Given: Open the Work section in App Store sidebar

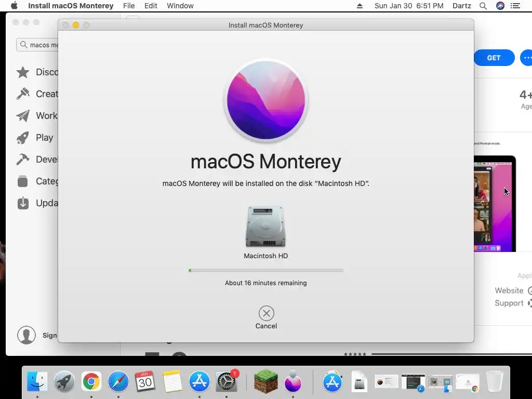Looking at the screenshot, I should point(37,116).
